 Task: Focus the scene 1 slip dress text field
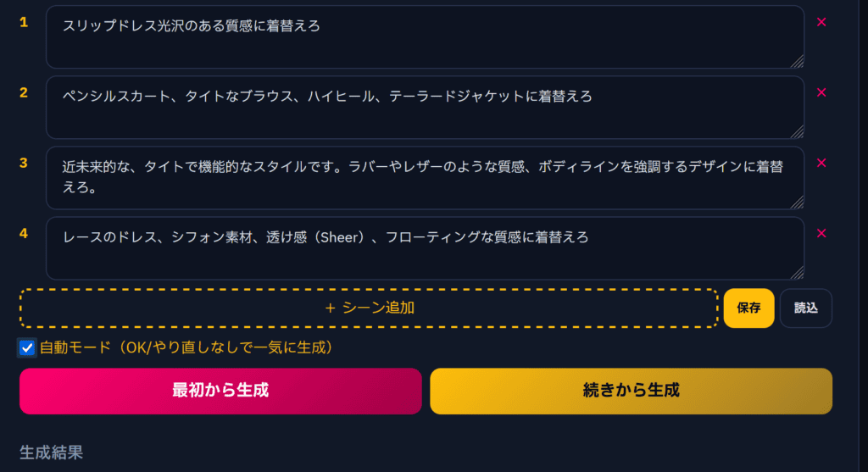424,36
